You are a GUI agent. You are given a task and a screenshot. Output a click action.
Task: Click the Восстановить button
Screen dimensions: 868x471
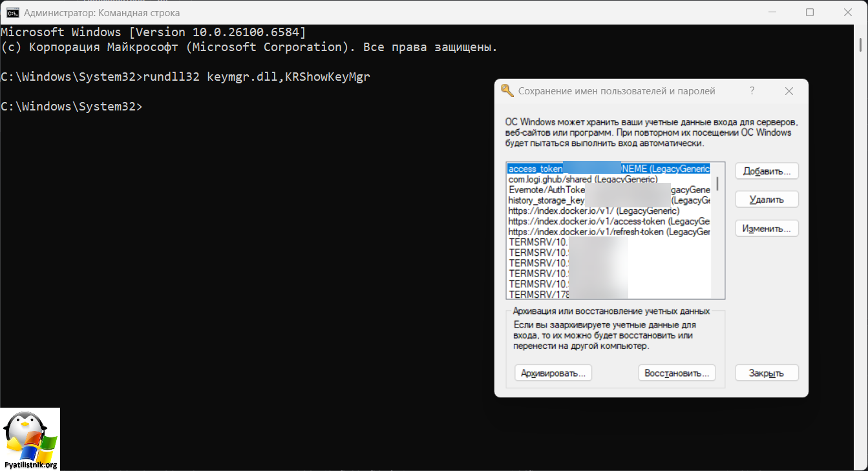pyautogui.click(x=677, y=373)
